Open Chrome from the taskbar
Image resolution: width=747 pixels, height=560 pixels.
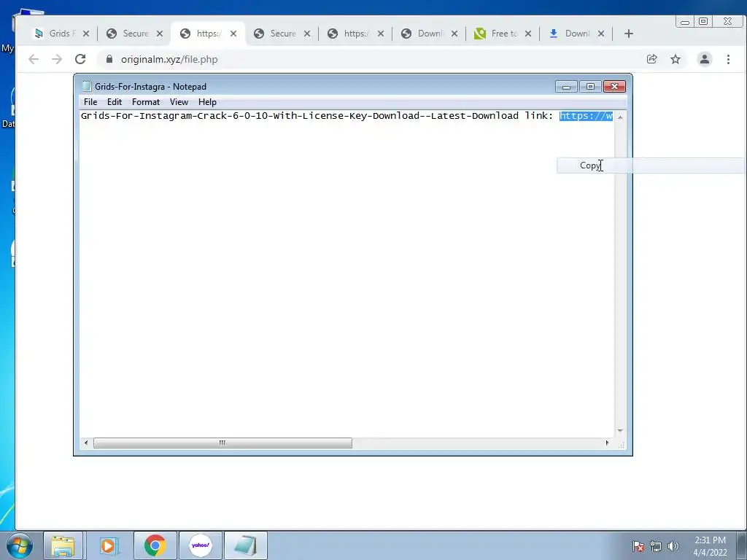coord(155,545)
